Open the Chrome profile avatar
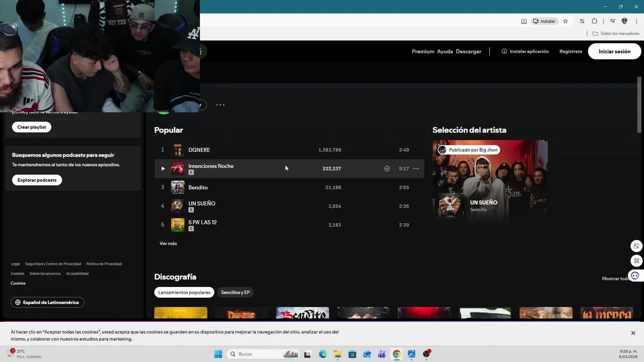Screen dimensions: 644x362 point(624,21)
